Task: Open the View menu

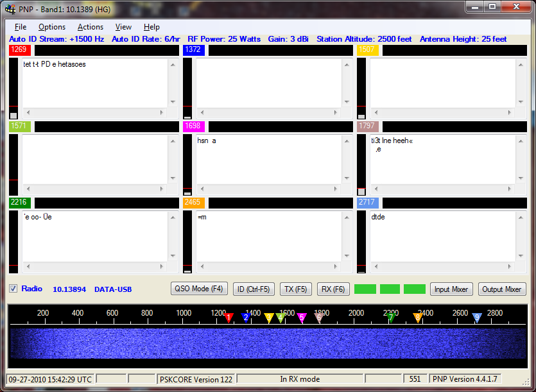Action: click(123, 27)
